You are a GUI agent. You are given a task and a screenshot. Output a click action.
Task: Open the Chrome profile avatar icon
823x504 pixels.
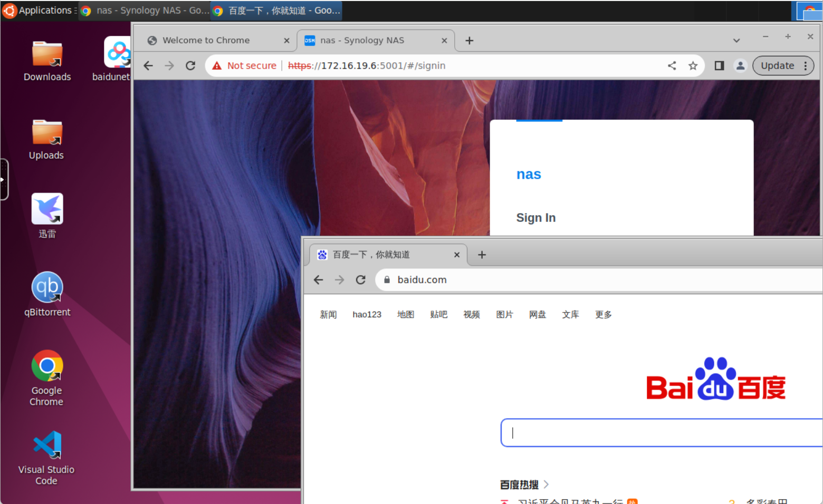pyautogui.click(x=740, y=65)
